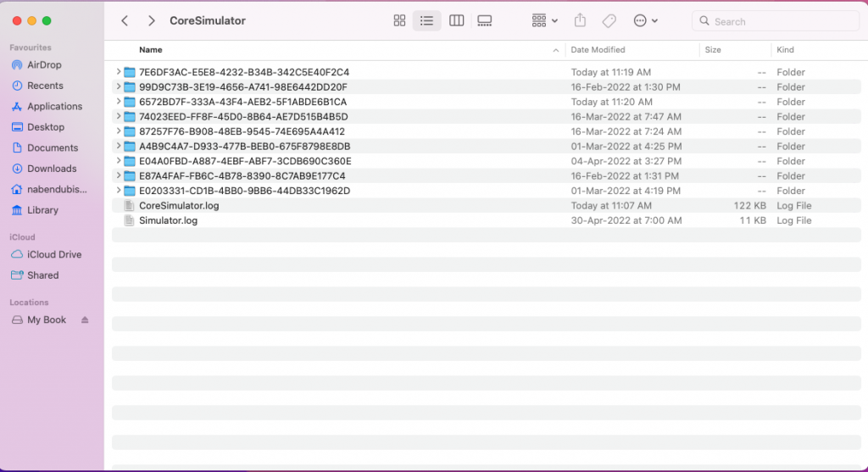The image size is (868, 472).
Task: Click the Search field
Action: (x=775, y=21)
